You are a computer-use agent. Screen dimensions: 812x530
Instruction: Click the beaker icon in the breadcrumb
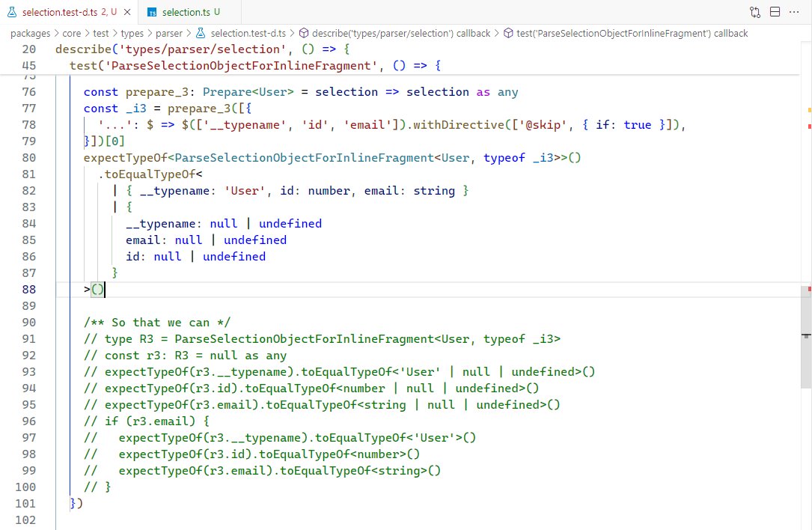point(201,33)
